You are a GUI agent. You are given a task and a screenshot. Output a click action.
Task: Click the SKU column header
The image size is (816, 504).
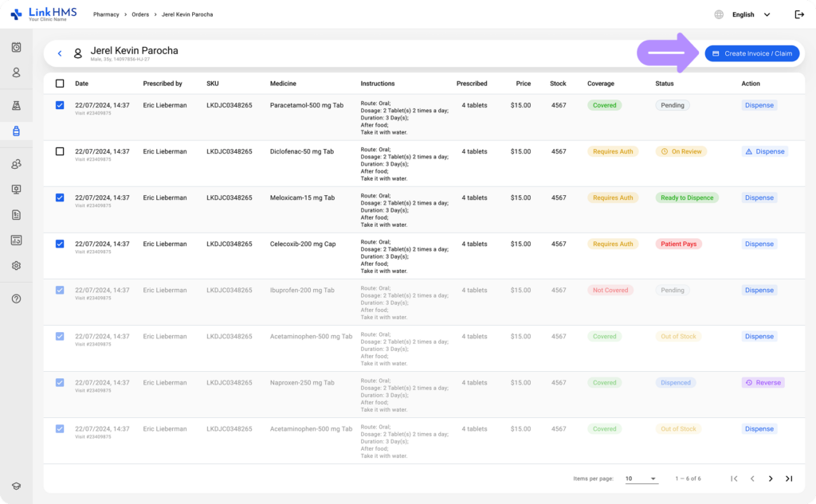[x=212, y=84]
